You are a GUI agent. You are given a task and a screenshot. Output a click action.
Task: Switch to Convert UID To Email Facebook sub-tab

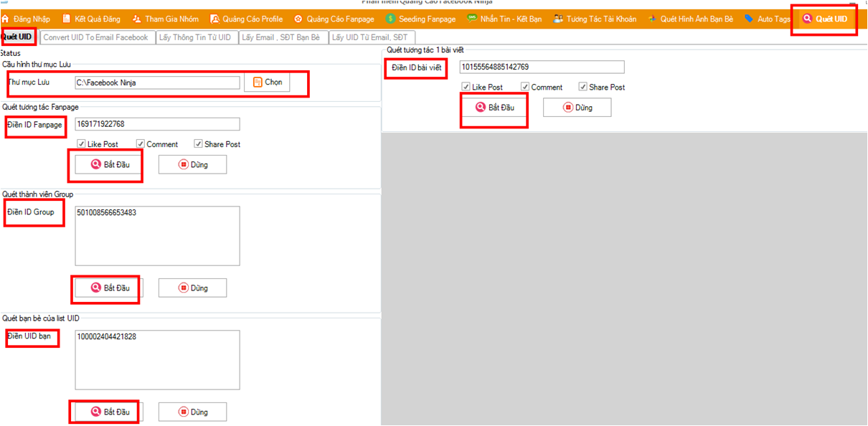pyautogui.click(x=96, y=37)
